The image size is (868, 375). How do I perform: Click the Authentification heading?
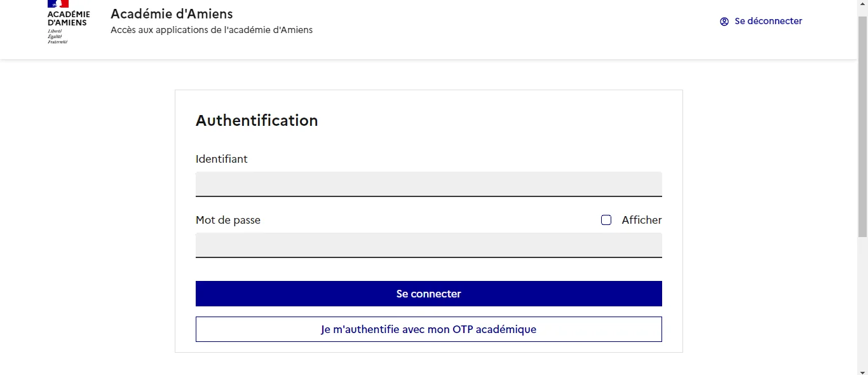pos(257,120)
